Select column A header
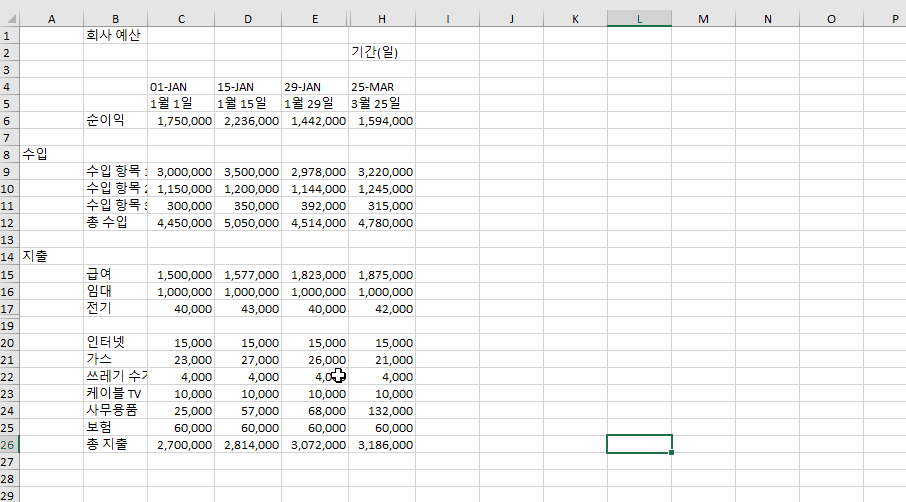 [51, 19]
